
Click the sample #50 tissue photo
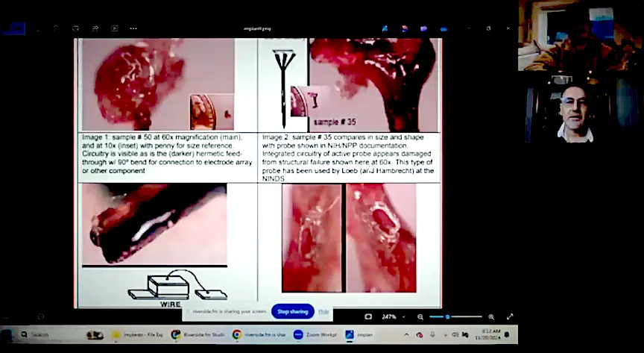(x=158, y=84)
